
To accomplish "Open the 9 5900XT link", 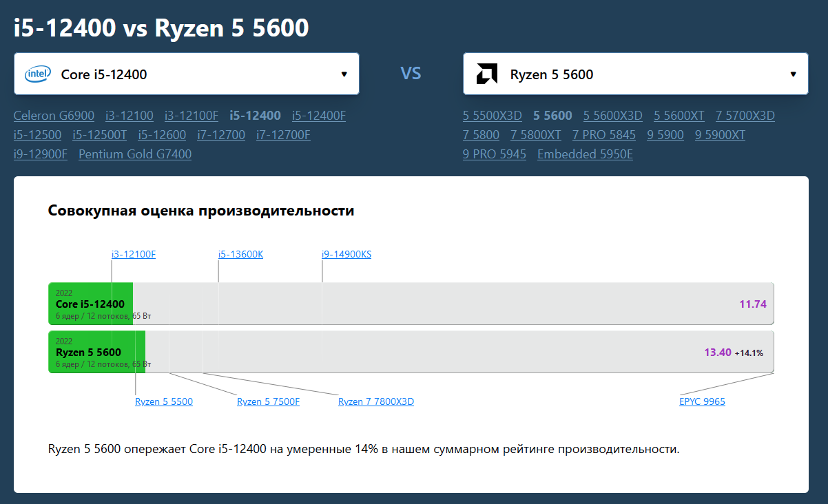I will click(720, 135).
